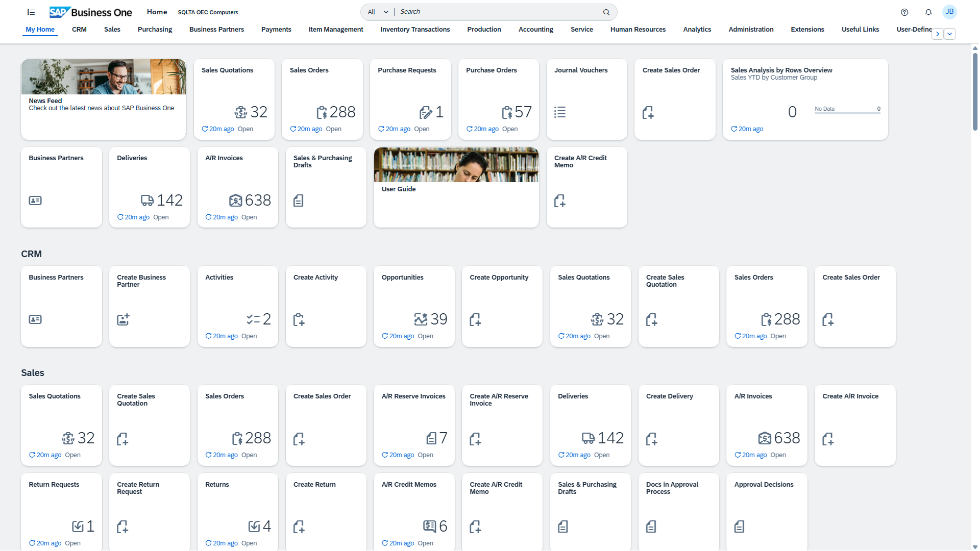Select the Business Partners contact card icon
The width and height of the screenshot is (980, 551).
tap(35, 200)
